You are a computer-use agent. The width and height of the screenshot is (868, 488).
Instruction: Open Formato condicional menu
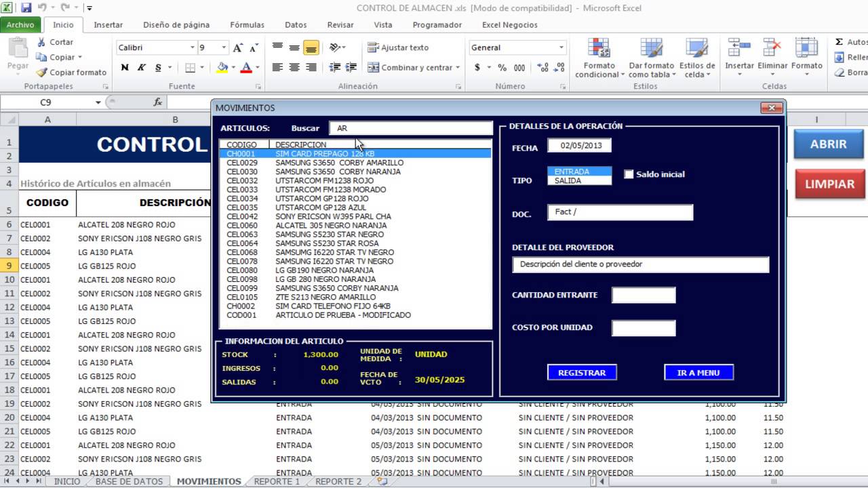pos(599,58)
